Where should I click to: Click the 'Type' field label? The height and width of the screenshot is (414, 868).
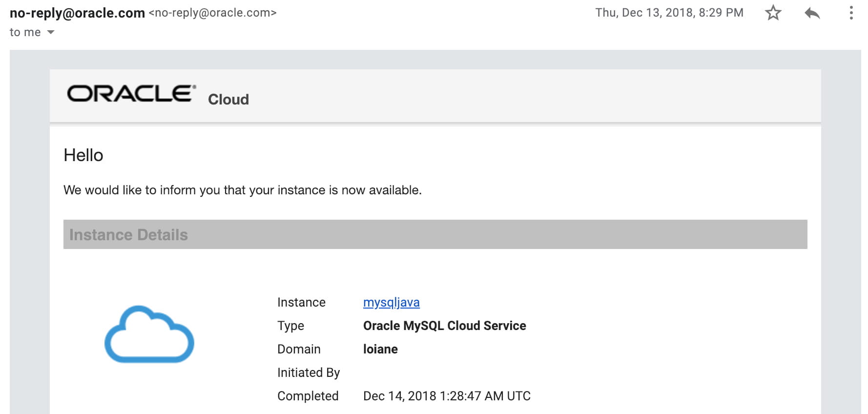tap(290, 326)
